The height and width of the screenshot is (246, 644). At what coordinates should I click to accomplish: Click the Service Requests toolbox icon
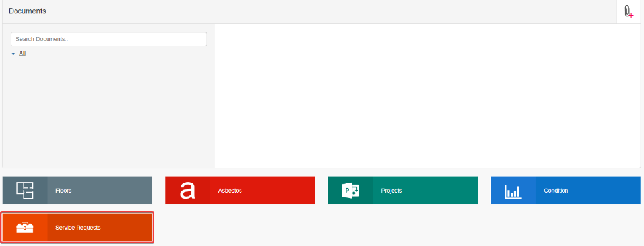pos(24,227)
